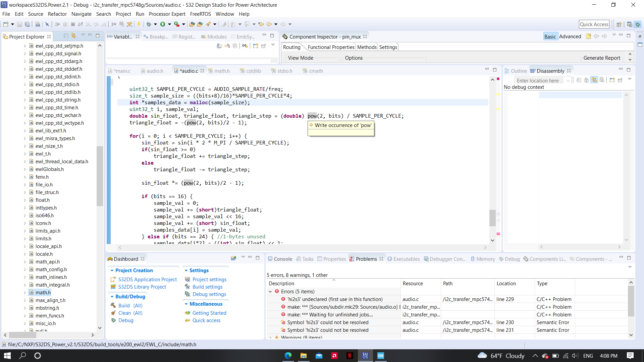Open the Processor Expert menu
Viewport: 644px width, 362px height.
(x=167, y=14)
